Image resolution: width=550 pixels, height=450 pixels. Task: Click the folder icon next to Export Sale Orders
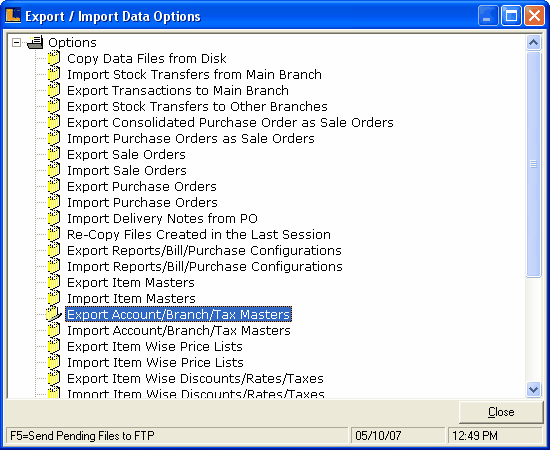tap(54, 154)
